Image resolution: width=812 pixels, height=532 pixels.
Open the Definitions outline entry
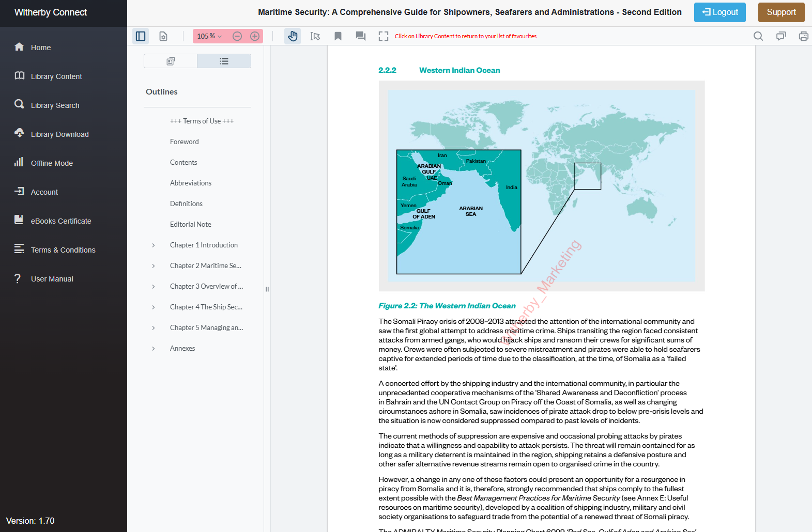pyautogui.click(x=186, y=204)
